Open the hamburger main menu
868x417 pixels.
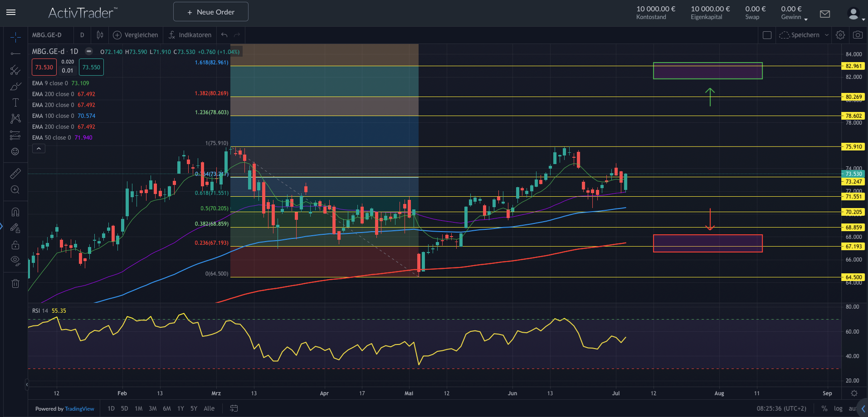(11, 12)
